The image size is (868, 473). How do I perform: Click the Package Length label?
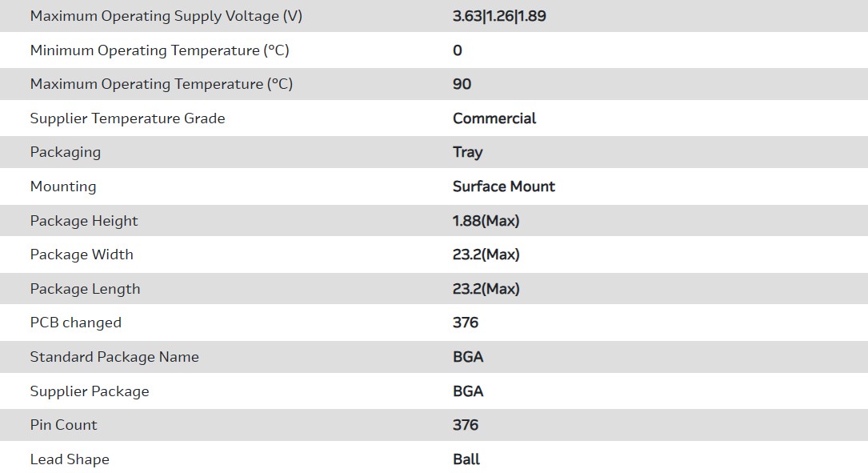pos(85,289)
